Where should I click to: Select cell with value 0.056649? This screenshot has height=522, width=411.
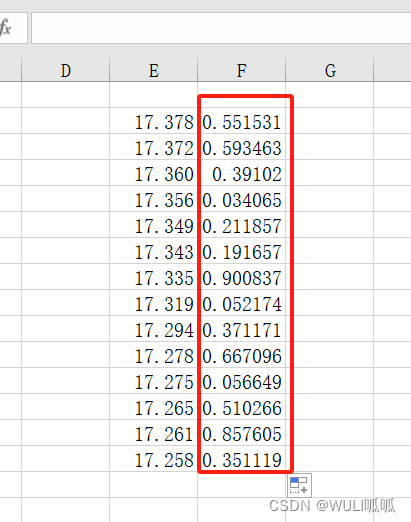tap(242, 381)
